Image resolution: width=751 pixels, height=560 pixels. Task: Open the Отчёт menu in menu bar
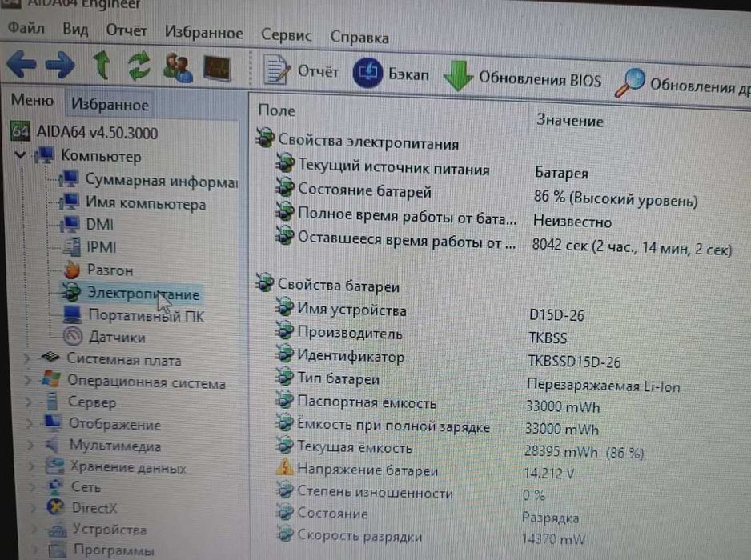pyautogui.click(x=127, y=30)
